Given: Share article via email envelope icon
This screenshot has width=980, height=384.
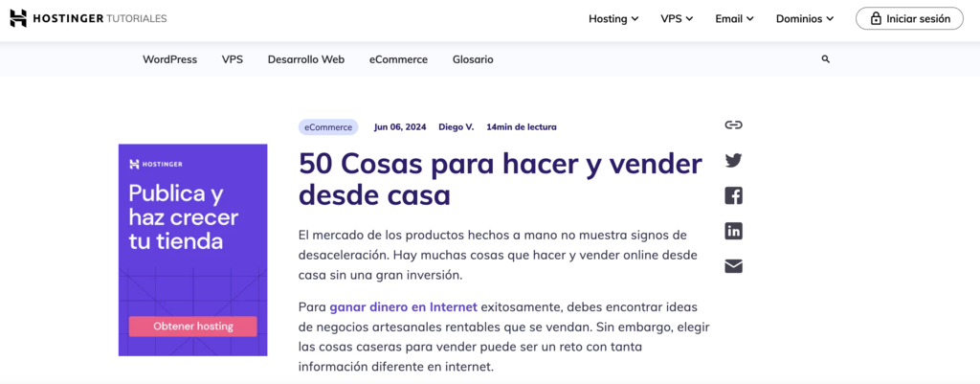Looking at the screenshot, I should click(733, 266).
